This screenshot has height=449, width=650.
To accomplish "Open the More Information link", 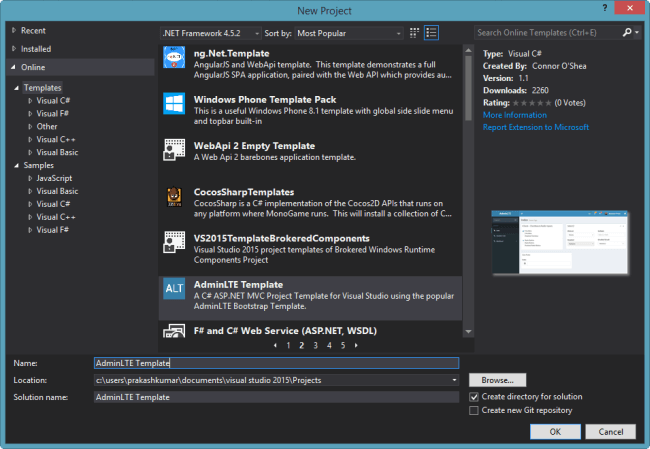I will coord(515,115).
